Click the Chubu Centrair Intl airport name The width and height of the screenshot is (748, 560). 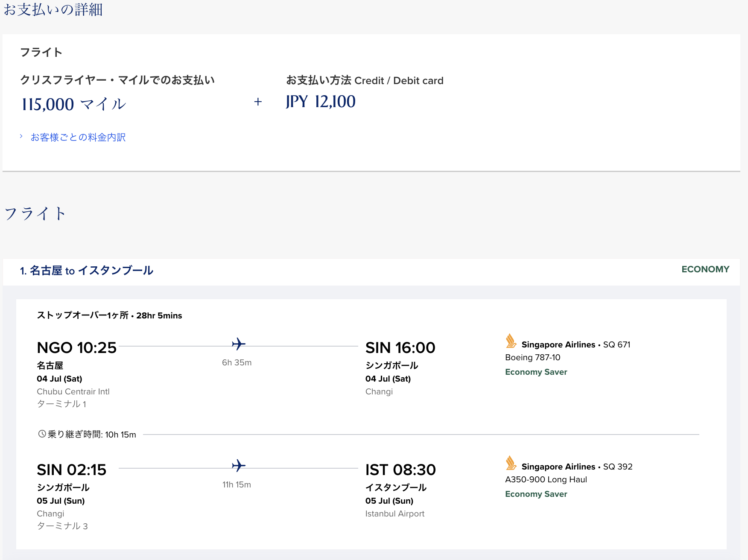click(73, 391)
